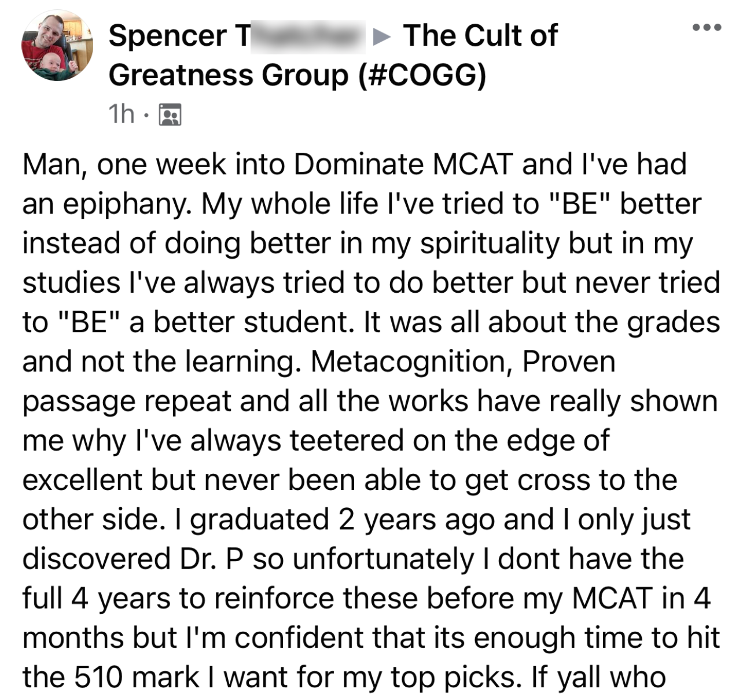
Task: Click "Dr. P" in the post body
Action: pos(208,559)
